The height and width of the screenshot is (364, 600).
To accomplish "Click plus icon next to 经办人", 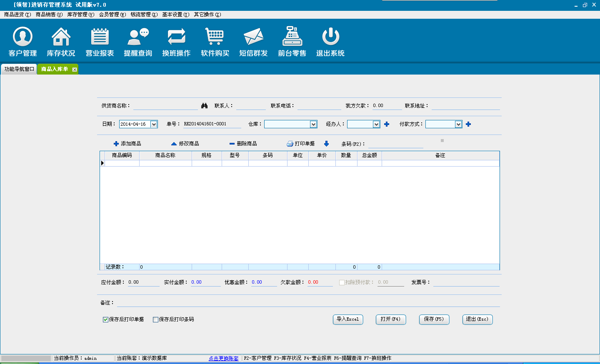I will click(387, 124).
